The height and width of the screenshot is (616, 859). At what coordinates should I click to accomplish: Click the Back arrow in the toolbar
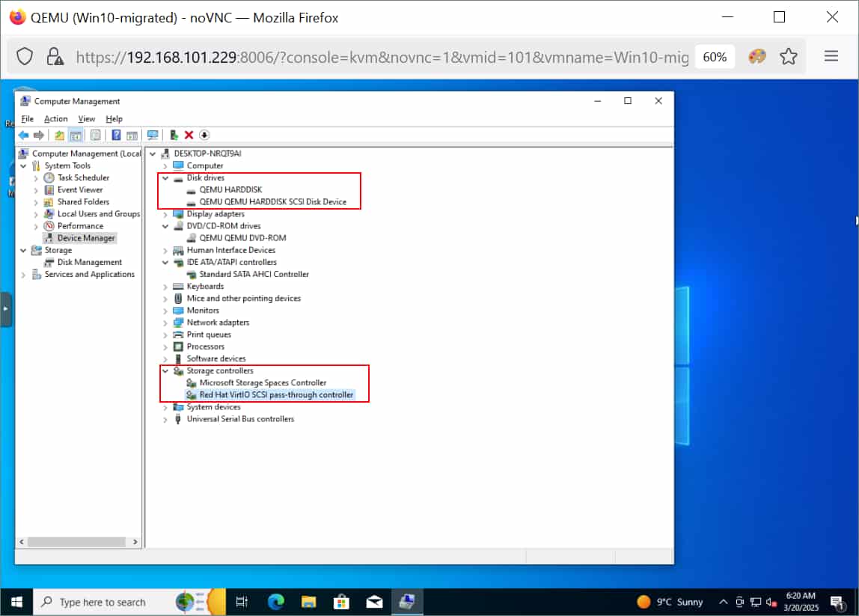coord(23,135)
